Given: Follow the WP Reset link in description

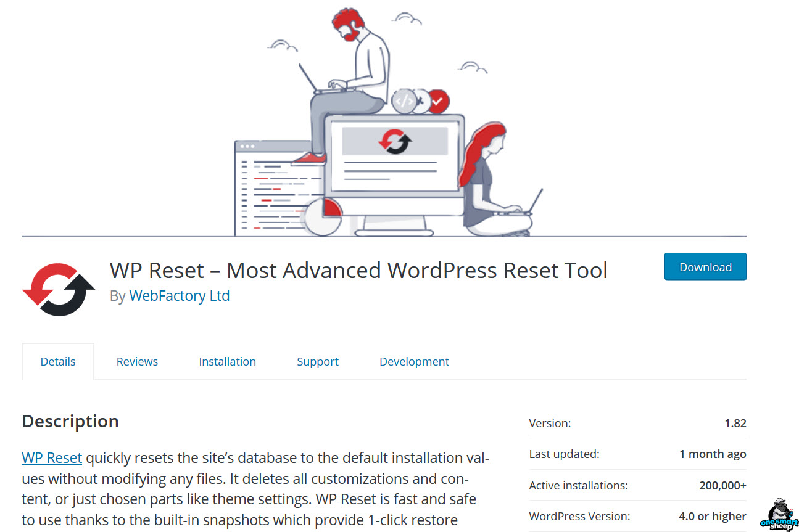Looking at the screenshot, I should click(52, 458).
